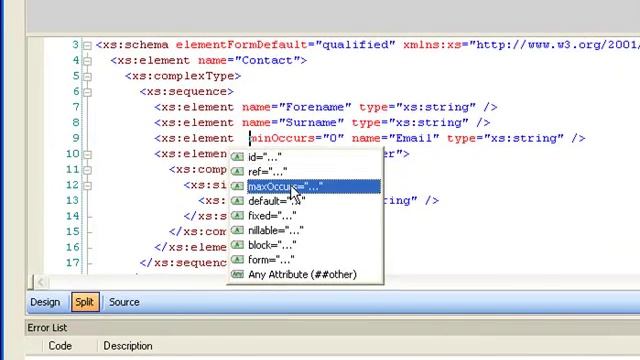Collapse the Contact element on line 4

[87, 61]
